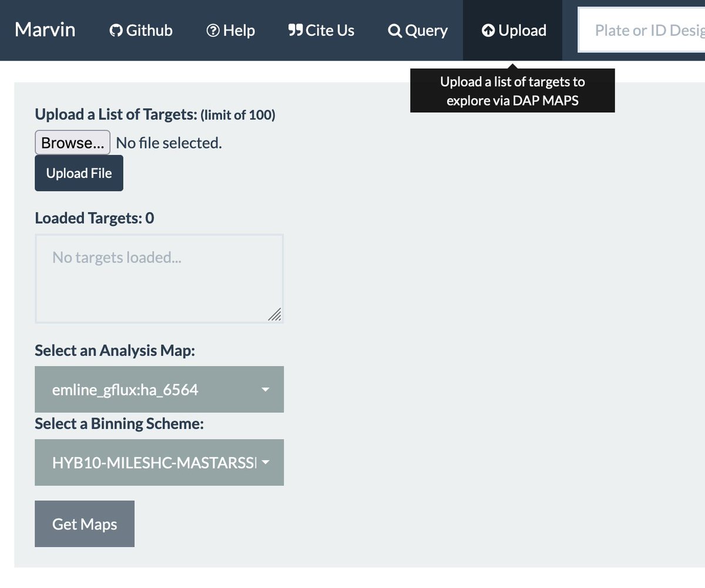Click the 'No file selected.' text
Viewport: 705px width, 588px height.
coord(169,143)
